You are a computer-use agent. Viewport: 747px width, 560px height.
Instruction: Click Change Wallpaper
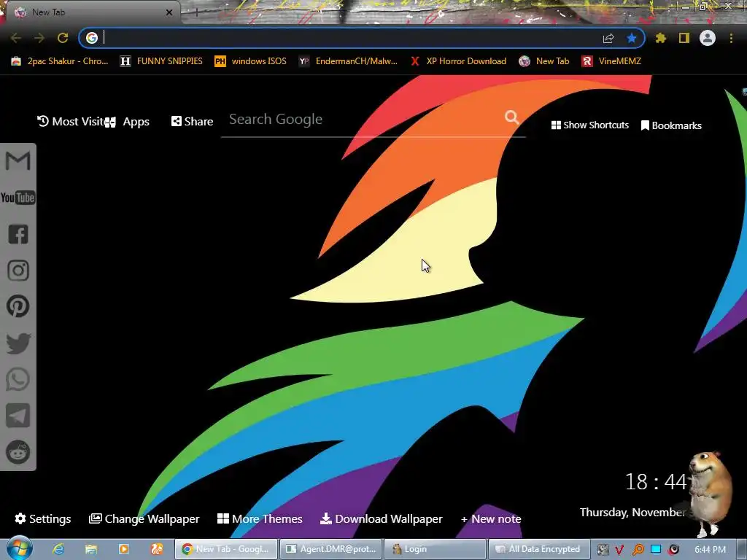coord(144,519)
